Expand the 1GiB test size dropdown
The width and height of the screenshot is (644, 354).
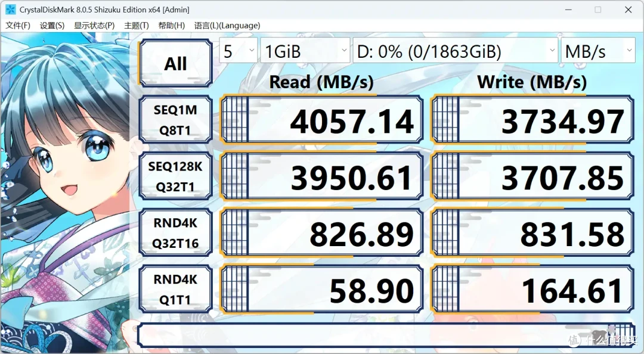[305, 51]
